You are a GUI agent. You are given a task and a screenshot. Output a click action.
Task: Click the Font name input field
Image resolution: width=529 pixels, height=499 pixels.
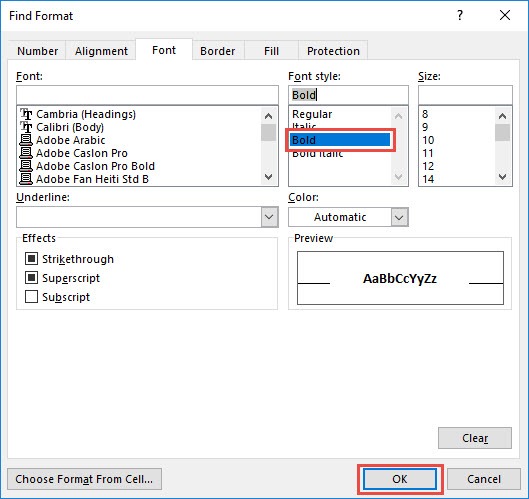(147, 95)
